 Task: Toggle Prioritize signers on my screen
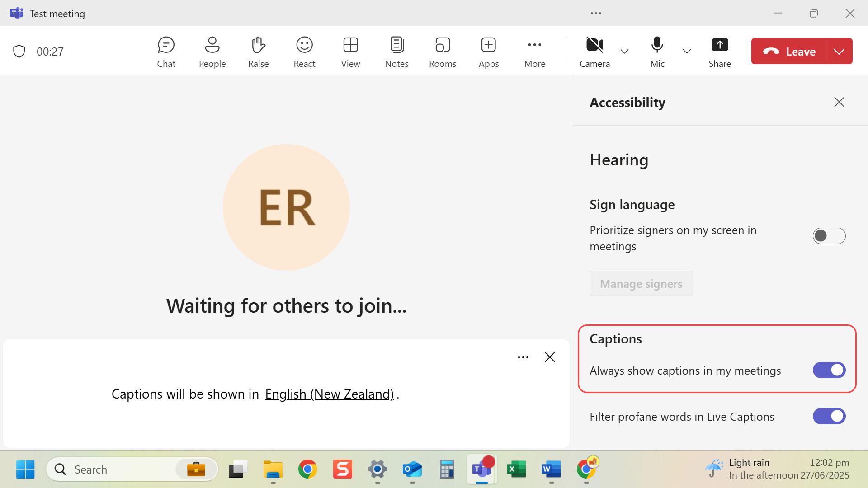coord(829,236)
